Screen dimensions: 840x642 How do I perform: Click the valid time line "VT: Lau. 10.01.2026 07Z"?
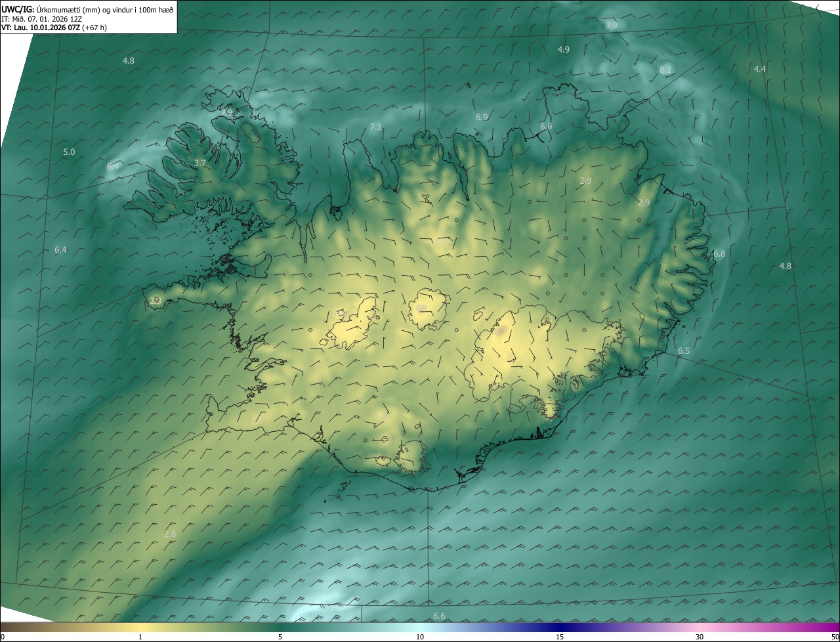[x=40, y=28]
